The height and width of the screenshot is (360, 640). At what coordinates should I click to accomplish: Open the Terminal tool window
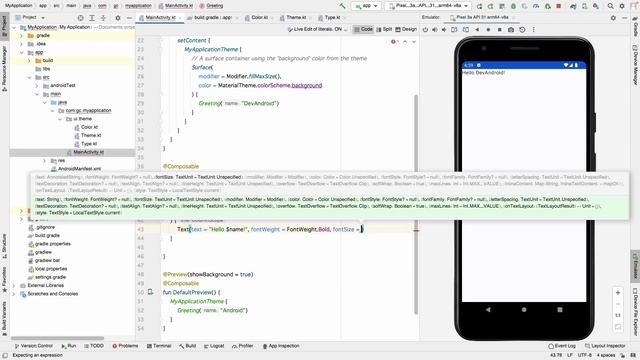[159, 346]
